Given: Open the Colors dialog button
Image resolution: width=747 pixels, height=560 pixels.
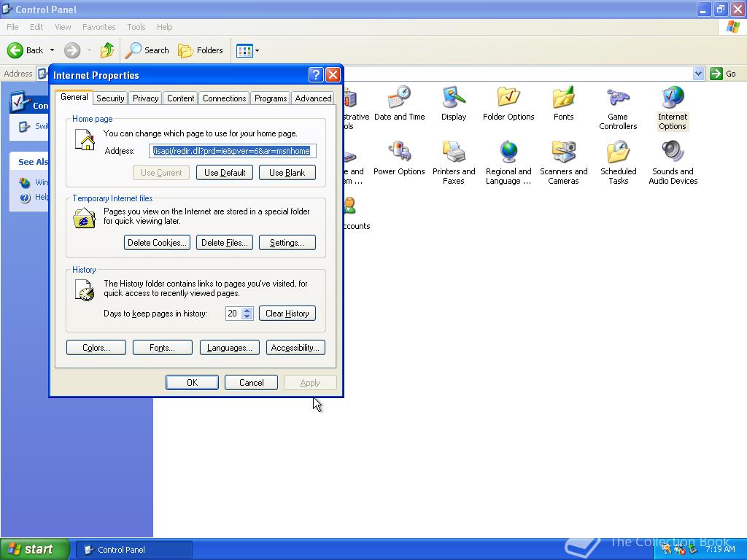Looking at the screenshot, I should point(96,348).
